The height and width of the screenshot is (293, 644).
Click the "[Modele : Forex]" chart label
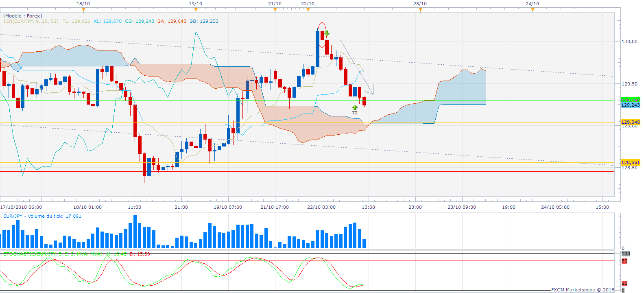pyautogui.click(x=22, y=16)
